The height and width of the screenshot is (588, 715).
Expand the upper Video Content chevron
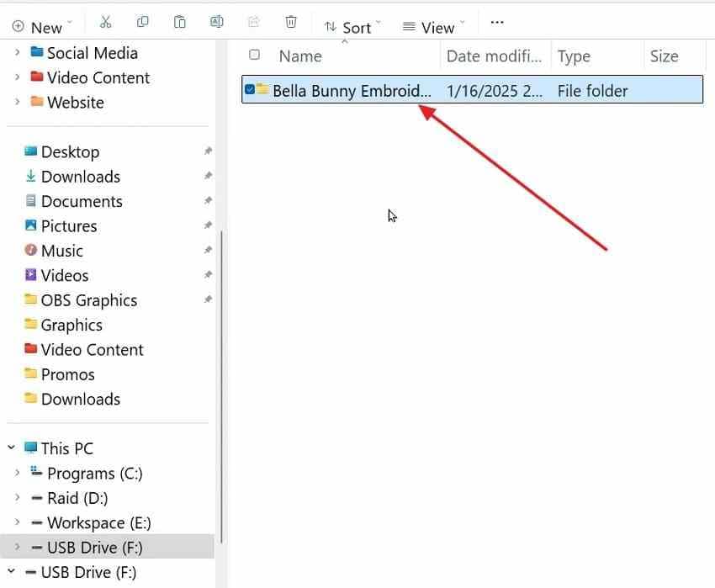[x=17, y=77]
